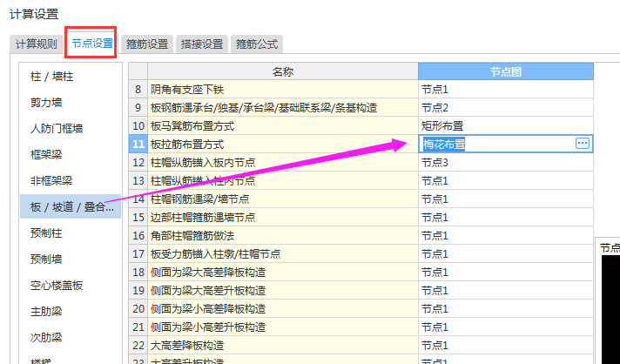This screenshot has height=364, width=620.
Task: Click the 名称 column header
Action: (x=283, y=71)
